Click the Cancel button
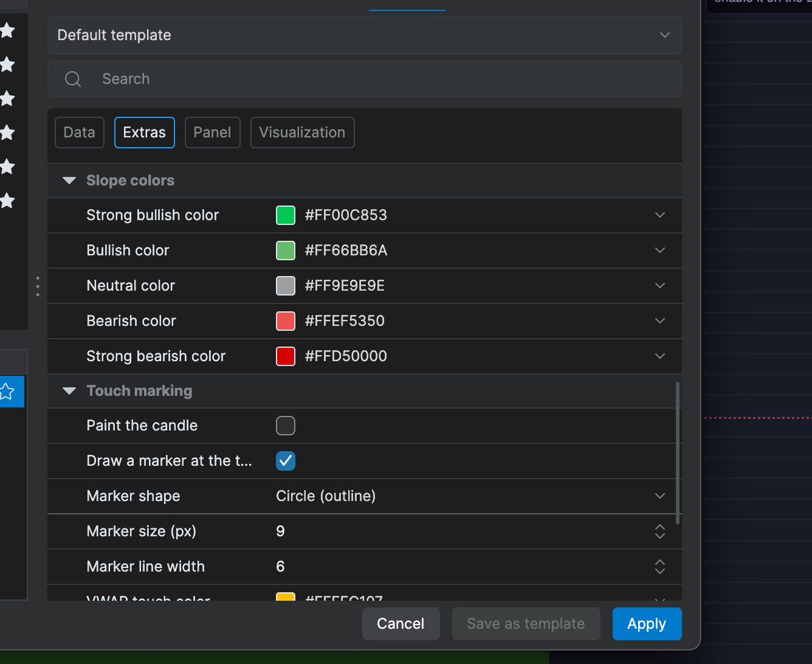 [x=401, y=624]
